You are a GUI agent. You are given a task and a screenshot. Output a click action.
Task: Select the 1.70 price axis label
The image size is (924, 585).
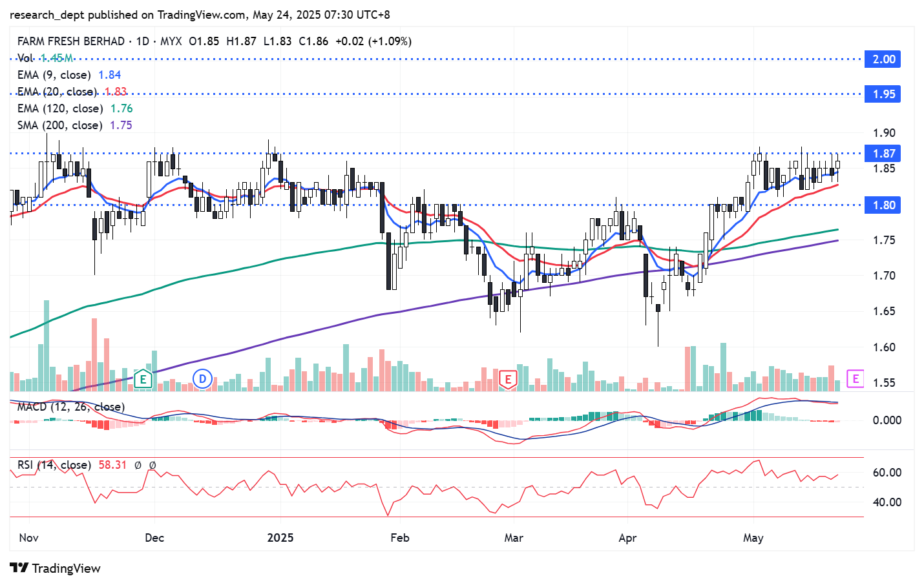click(884, 276)
